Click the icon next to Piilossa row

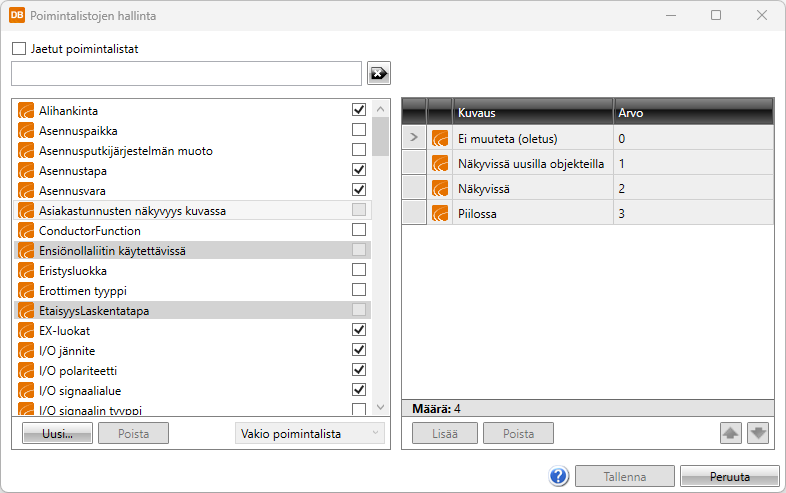(x=439, y=212)
